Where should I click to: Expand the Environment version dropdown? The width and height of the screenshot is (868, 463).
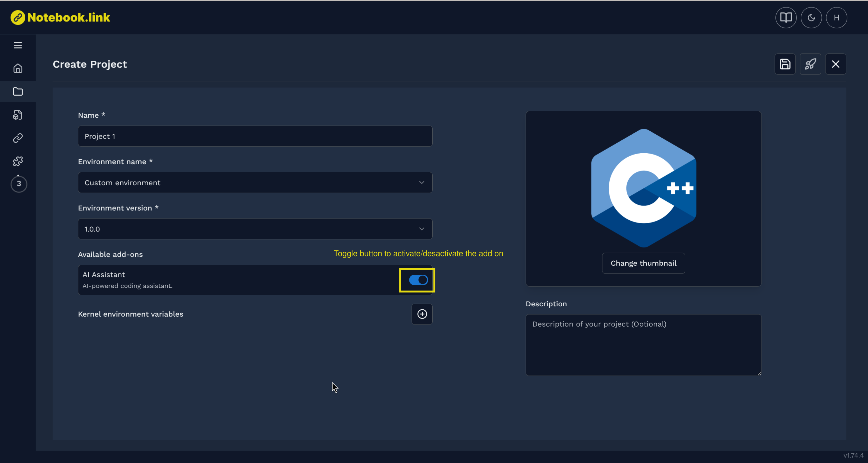pyautogui.click(x=255, y=229)
